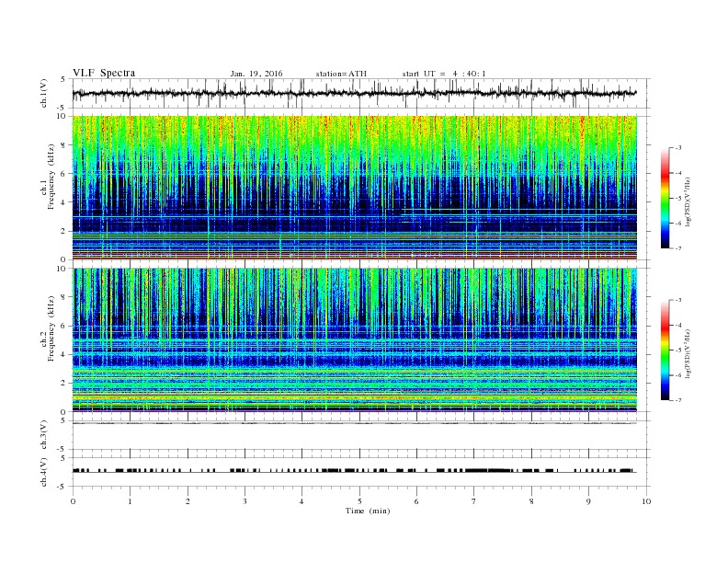
Task: Click inside the ch.1 spectrogram panel
Action: pyautogui.click(x=355, y=188)
